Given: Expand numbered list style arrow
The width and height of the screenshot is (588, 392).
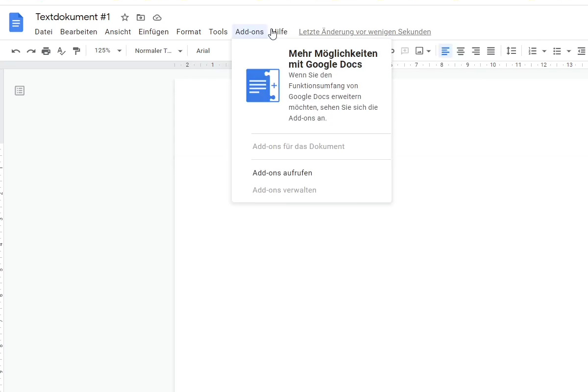Looking at the screenshot, I should point(544,51).
